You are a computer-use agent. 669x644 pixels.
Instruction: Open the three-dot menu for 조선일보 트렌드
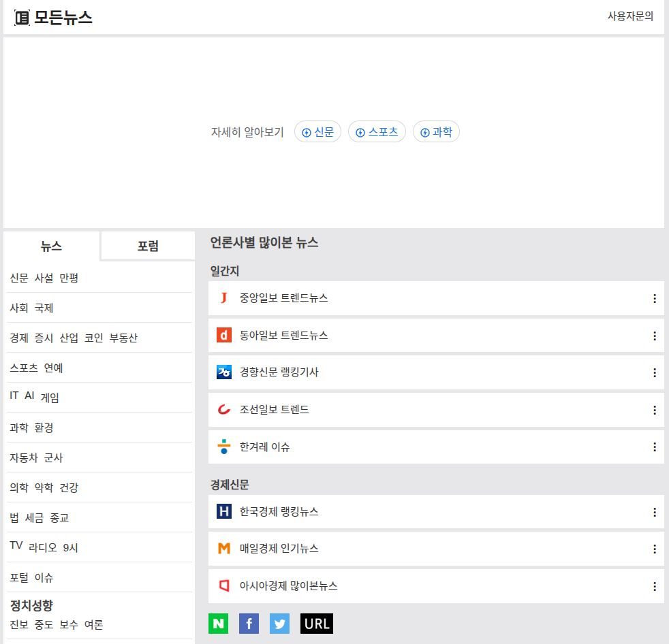[x=654, y=410]
